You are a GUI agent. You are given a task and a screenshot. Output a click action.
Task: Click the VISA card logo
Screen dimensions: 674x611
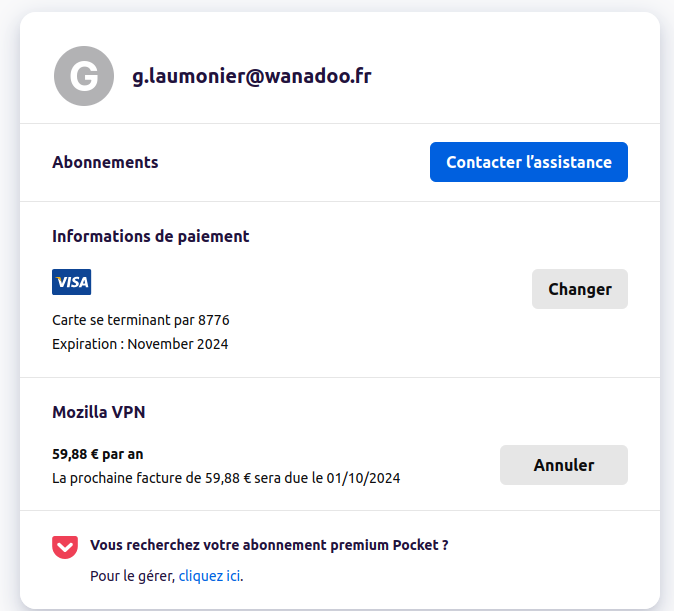click(71, 282)
